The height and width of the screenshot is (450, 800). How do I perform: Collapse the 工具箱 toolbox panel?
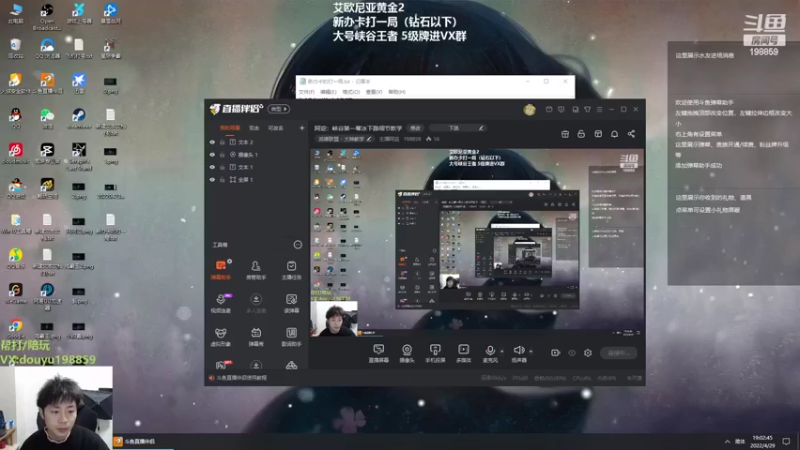tap(298, 245)
